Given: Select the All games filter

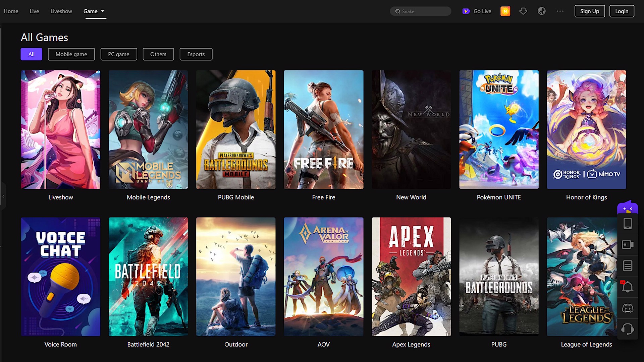Looking at the screenshot, I should (x=31, y=54).
